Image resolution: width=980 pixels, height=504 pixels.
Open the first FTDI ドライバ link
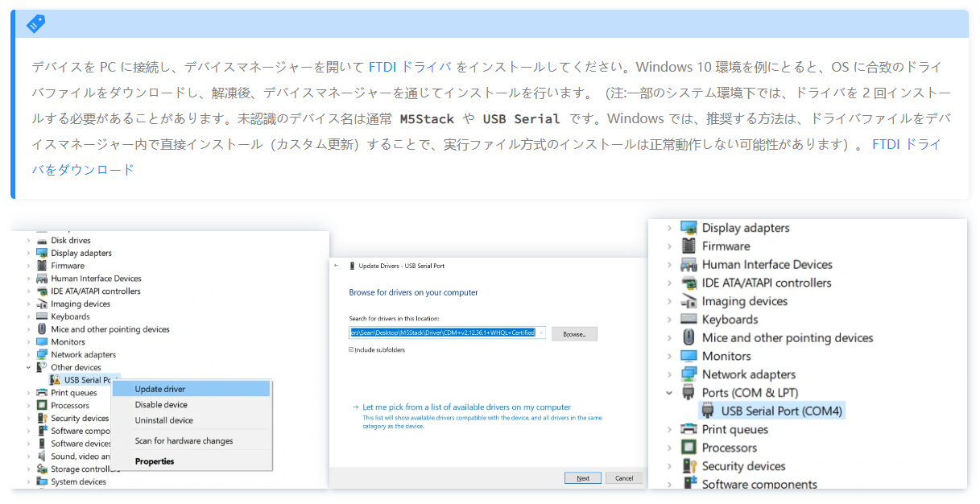click(410, 68)
